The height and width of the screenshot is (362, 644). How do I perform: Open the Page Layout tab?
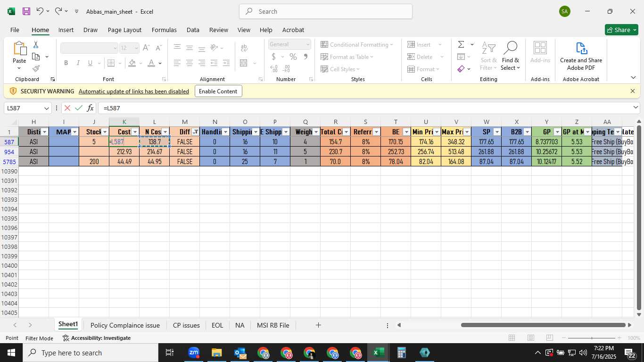tap(124, 30)
